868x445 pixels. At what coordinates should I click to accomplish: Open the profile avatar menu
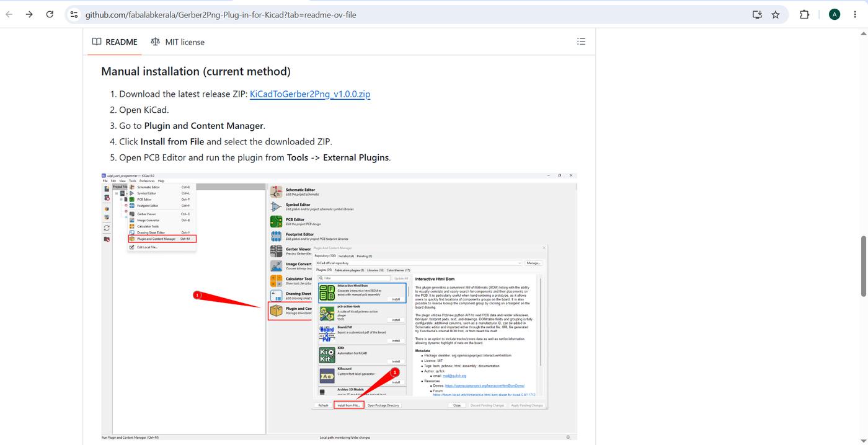click(835, 14)
